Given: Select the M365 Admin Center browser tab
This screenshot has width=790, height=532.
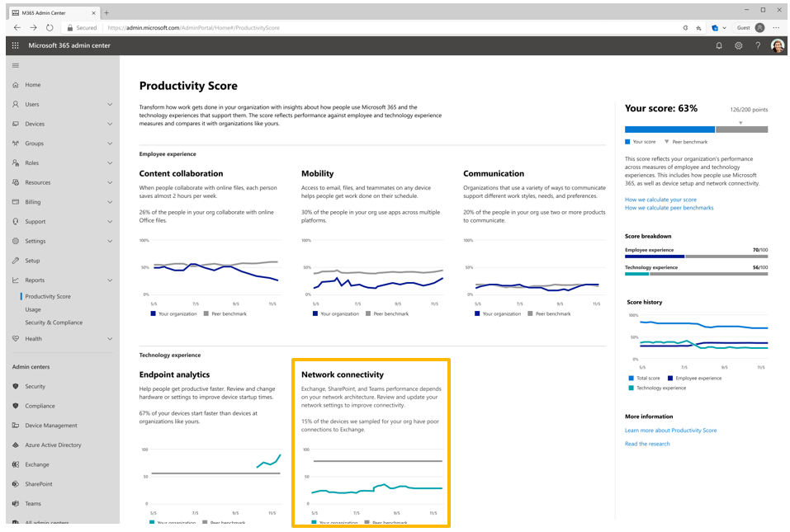Looking at the screenshot, I should click(x=54, y=12).
